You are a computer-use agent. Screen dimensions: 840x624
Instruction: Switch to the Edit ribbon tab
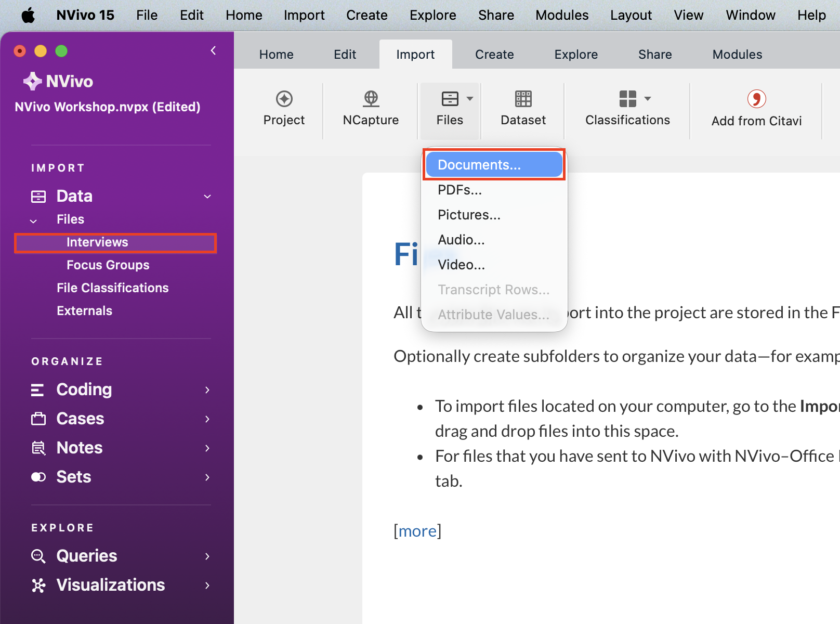coord(345,55)
